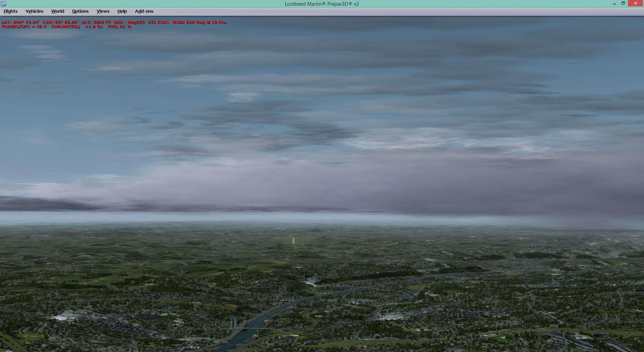Click the Prepar3D application icon in the title bar
Viewport: 644px width, 352px height.
(x=3, y=3)
